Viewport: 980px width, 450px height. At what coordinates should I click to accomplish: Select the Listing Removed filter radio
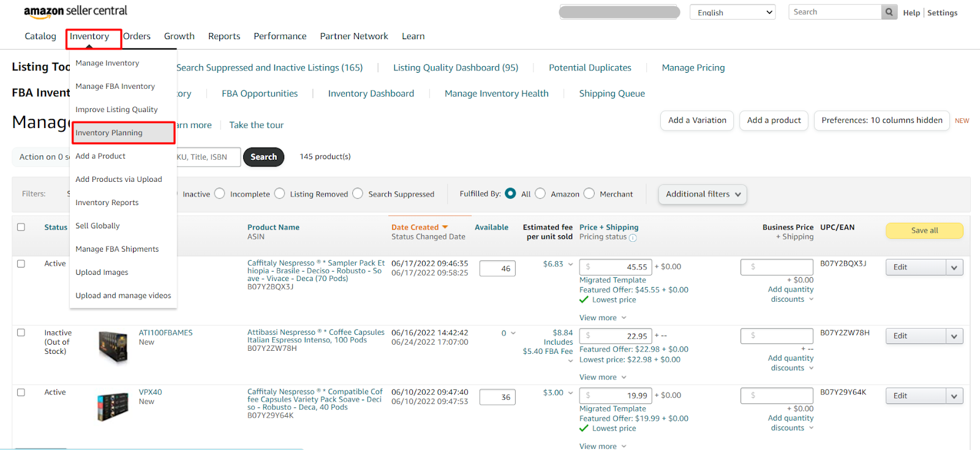point(279,193)
